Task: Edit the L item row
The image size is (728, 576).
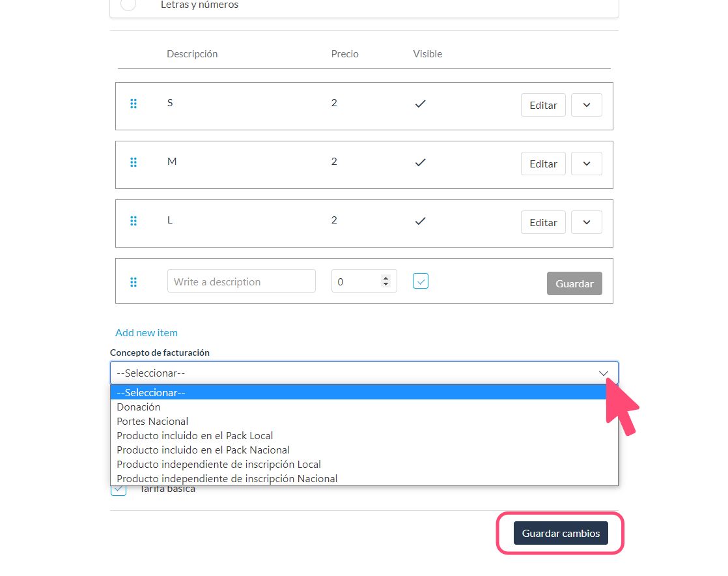Action: coord(543,222)
